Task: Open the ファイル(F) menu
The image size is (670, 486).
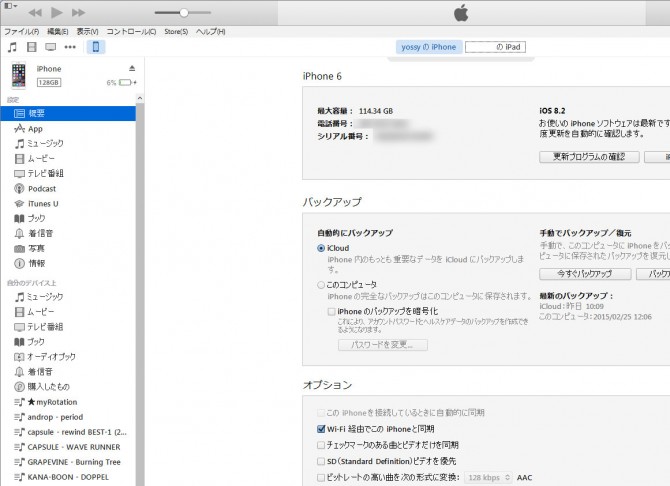Action: click(21, 32)
